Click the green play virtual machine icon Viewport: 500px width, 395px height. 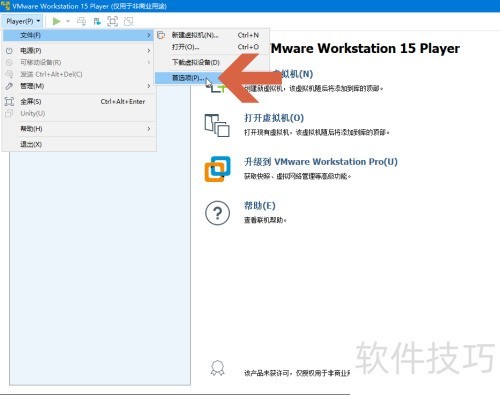pos(56,21)
